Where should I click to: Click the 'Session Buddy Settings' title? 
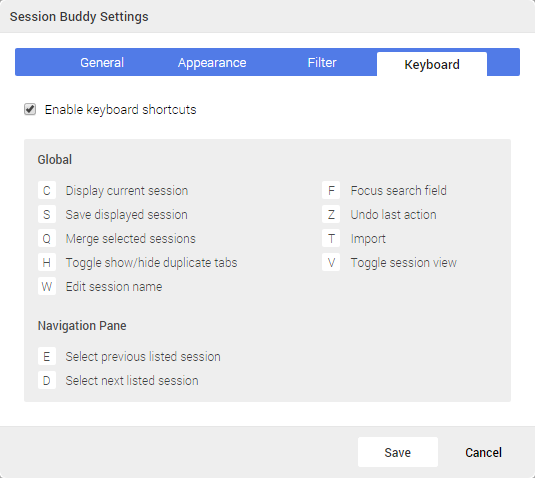coord(79,17)
